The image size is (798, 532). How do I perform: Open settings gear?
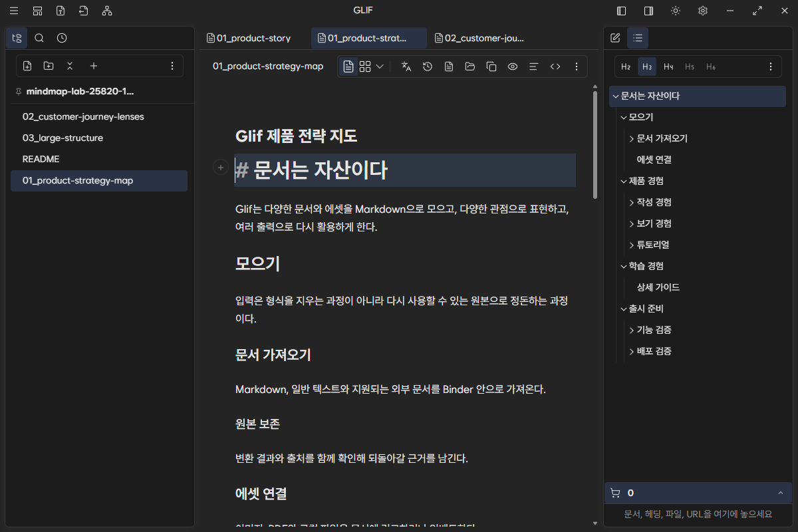(703, 11)
